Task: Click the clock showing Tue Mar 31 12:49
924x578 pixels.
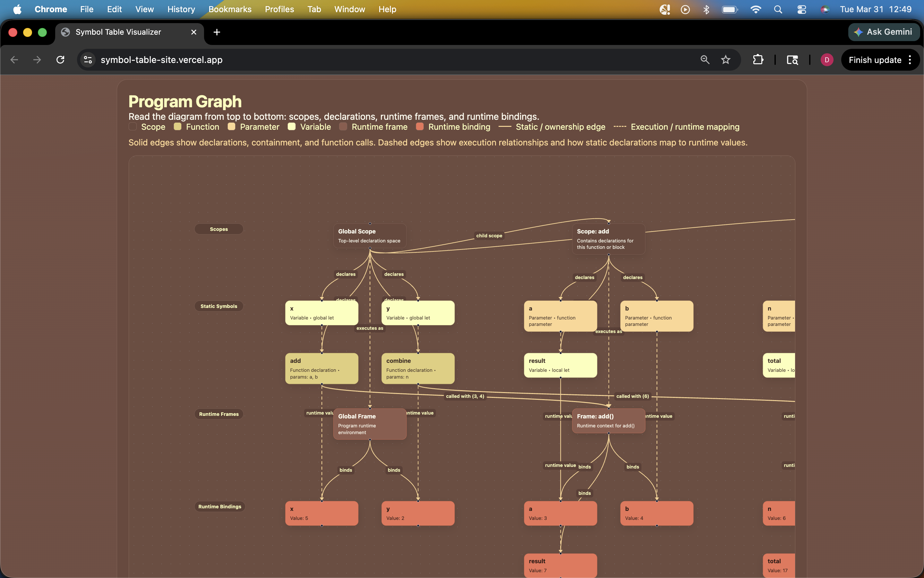Action: pyautogui.click(x=876, y=9)
